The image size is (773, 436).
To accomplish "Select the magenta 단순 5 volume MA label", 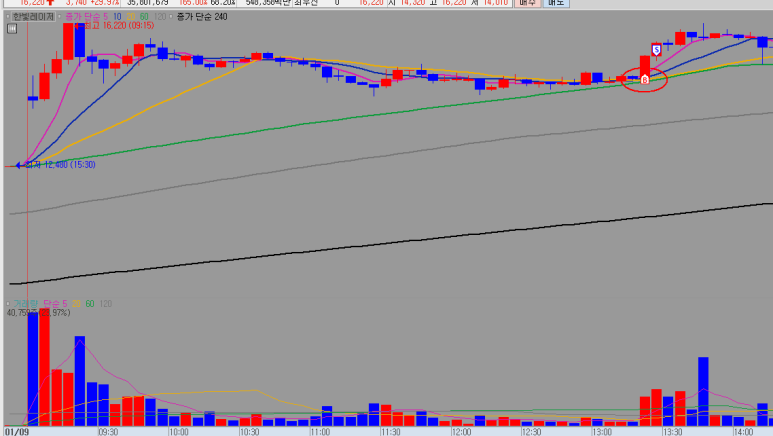I will 55,304.
